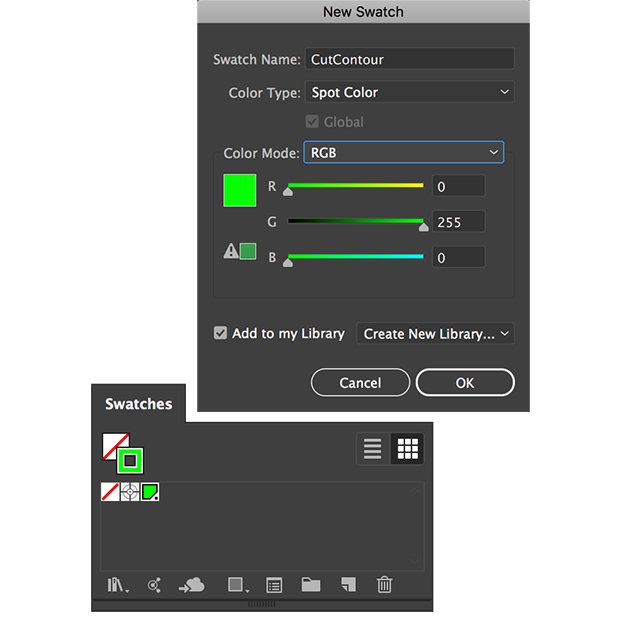Create New Color Group folder icon
Viewport: 620px width, 619px height.
(x=311, y=585)
